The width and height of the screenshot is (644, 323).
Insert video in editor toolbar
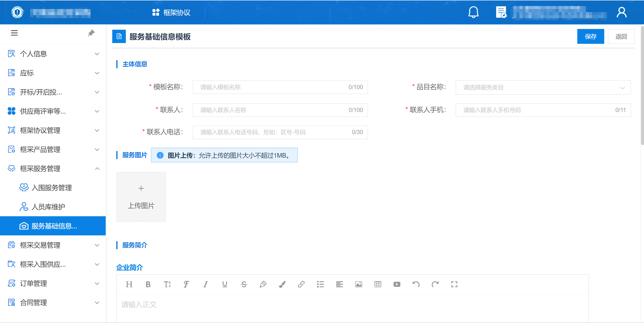click(397, 284)
